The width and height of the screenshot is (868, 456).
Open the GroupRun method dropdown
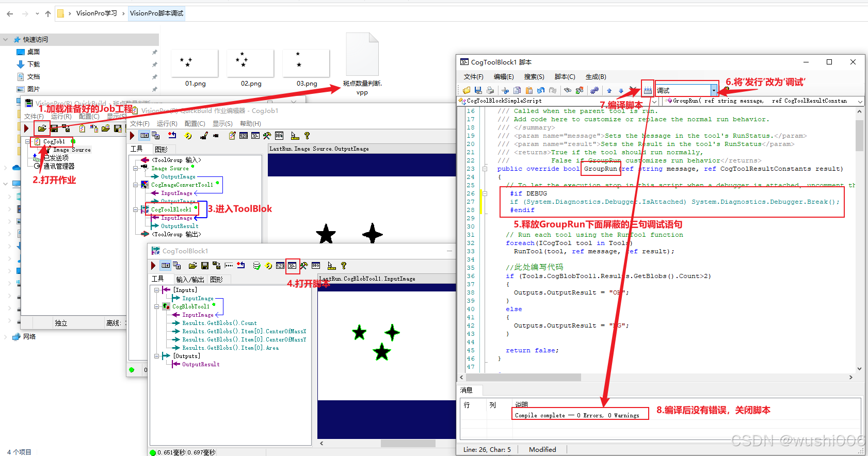click(860, 101)
